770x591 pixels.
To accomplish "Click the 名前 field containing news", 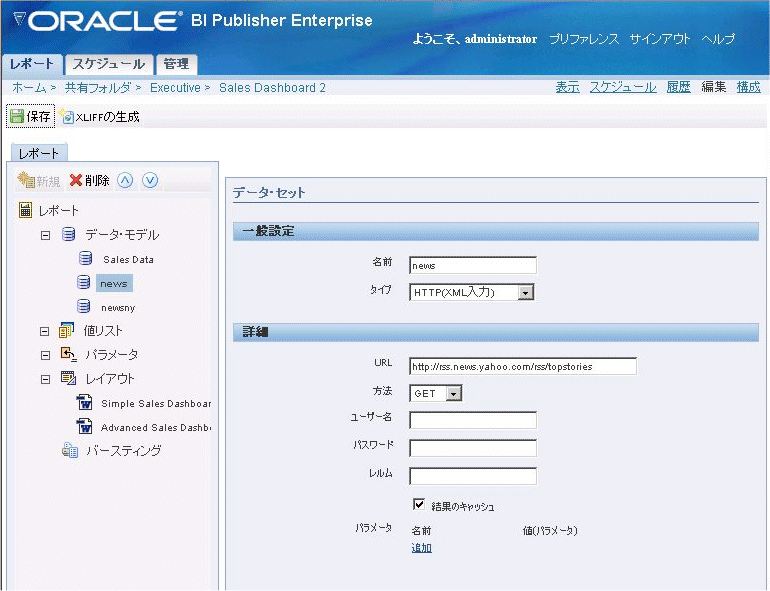I will (x=473, y=265).
